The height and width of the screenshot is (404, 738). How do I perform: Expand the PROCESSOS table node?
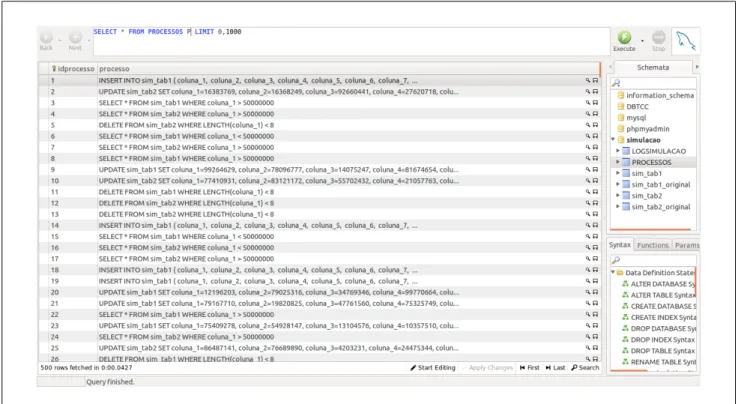coord(618,162)
